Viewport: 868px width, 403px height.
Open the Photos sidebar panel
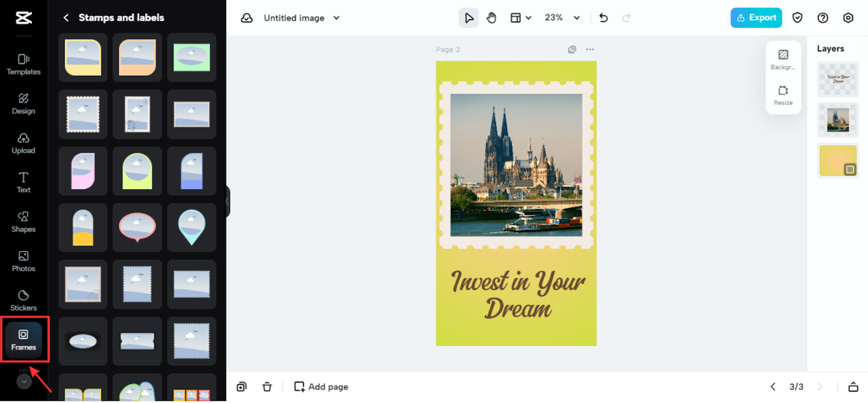click(x=23, y=261)
